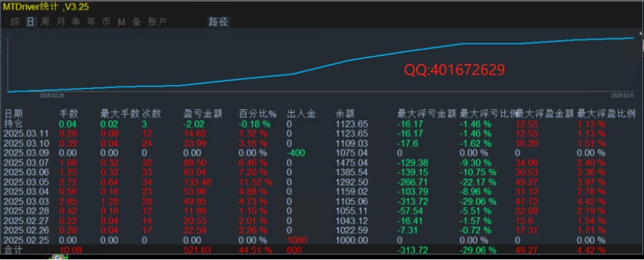Click the 34.06 floating profit value

pos(527,163)
